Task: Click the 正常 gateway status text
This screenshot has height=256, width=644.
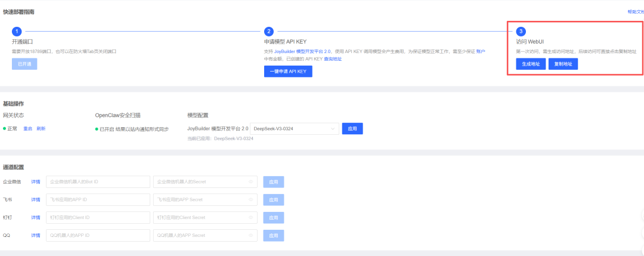Action: pyautogui.click(x=13, y=129)
